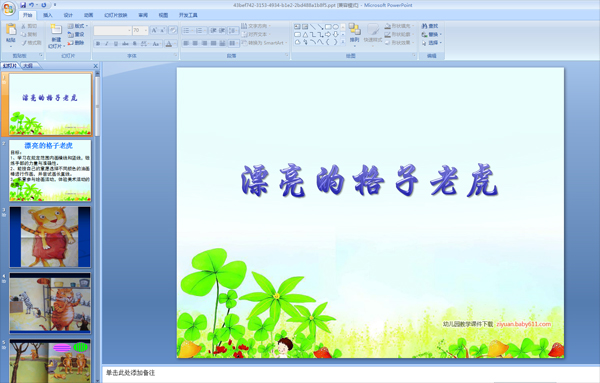
Task: Click the Undo icon
Action: pos(31,5)
